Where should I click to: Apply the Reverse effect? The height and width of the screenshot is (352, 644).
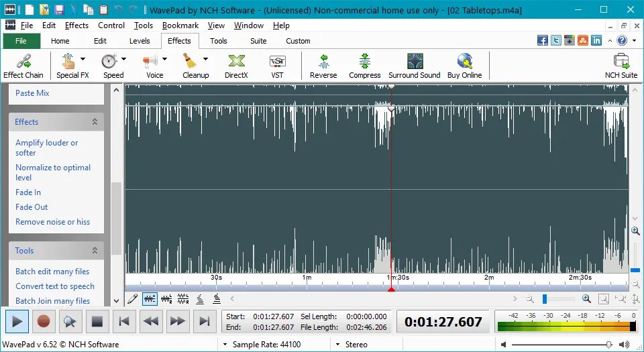click(x=323, y=66)
